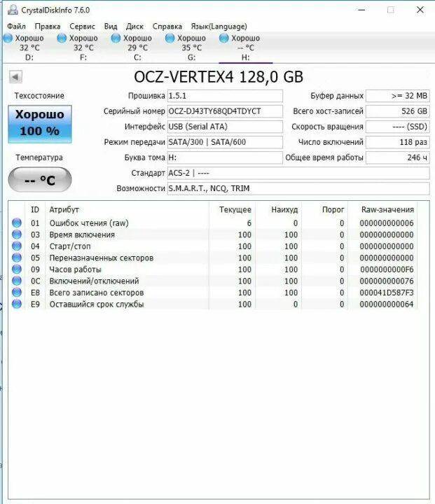The height and width of the screenshot is (504, 435).
Task: Select the Включений/отключений attribute text
Action: click(x=94, y=281)
